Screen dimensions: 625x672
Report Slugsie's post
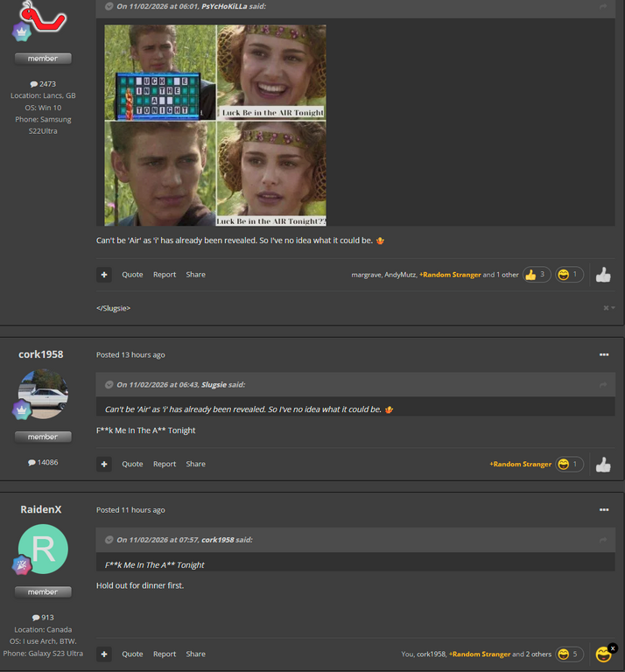coord(165,275)
